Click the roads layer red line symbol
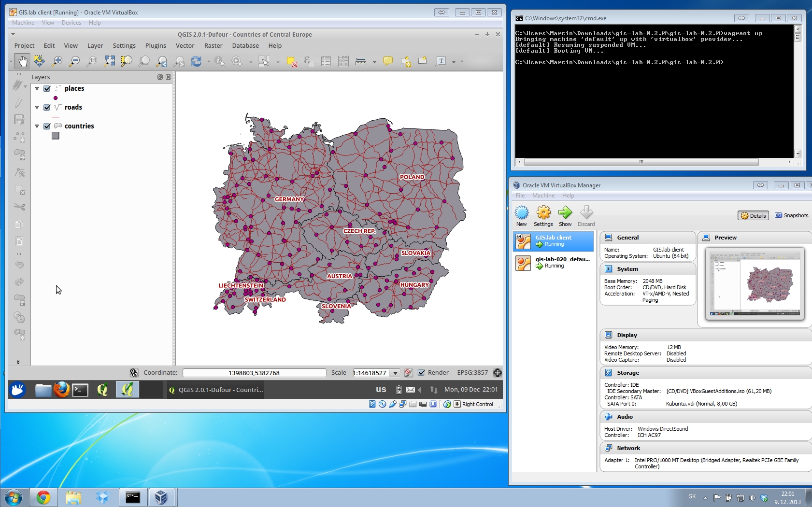The height and width of the screenshot is (507, 812). pos(56,117)
